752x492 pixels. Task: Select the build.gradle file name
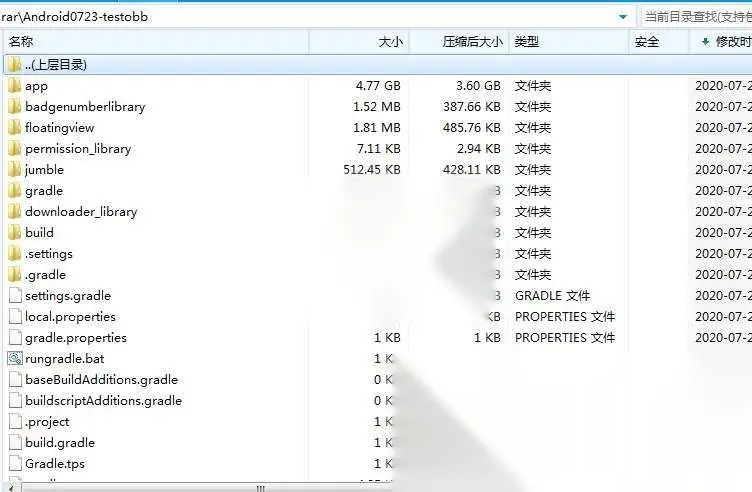[x=59, y=443]
